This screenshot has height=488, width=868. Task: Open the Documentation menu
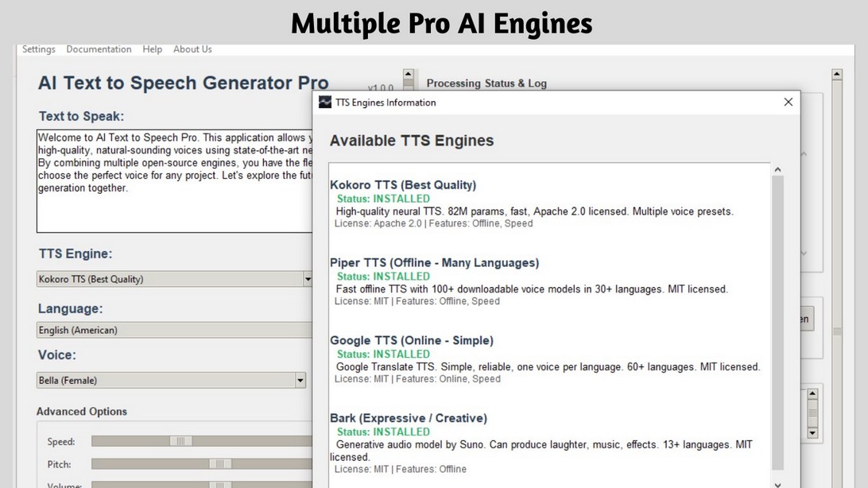[x=99, y=49]
